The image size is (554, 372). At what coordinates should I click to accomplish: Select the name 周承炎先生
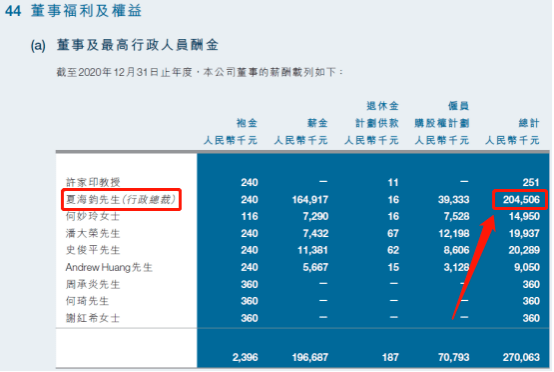click(93, 284)
